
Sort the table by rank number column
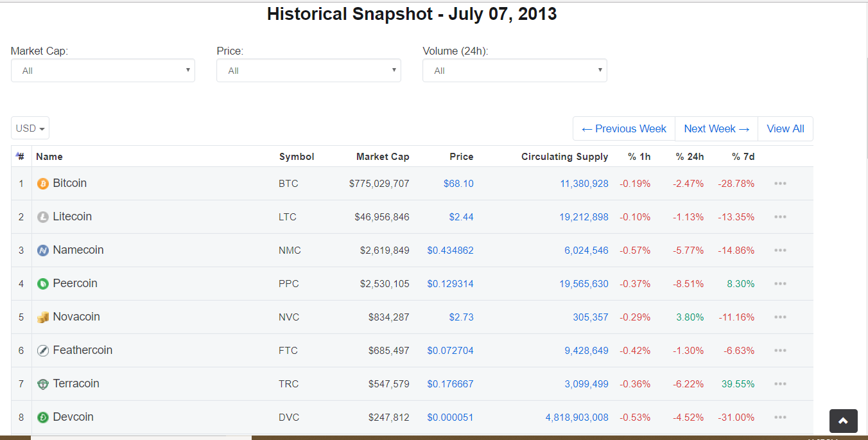coord(21,156)
